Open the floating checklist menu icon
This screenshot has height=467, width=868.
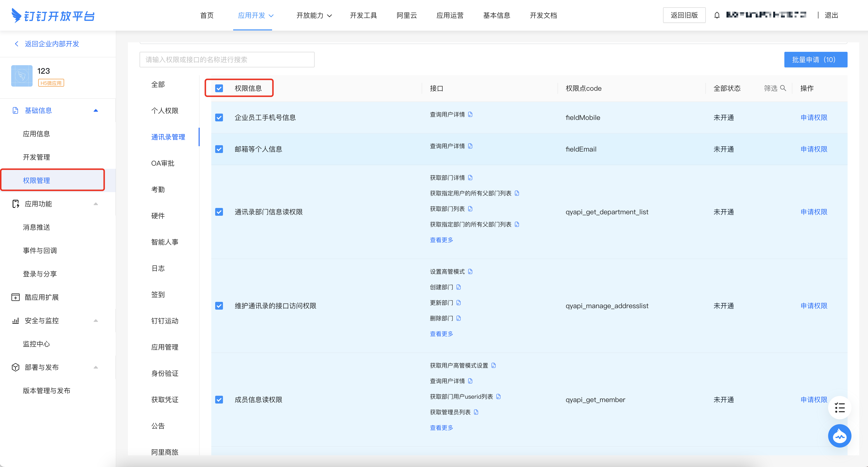[x=839, y=408]
